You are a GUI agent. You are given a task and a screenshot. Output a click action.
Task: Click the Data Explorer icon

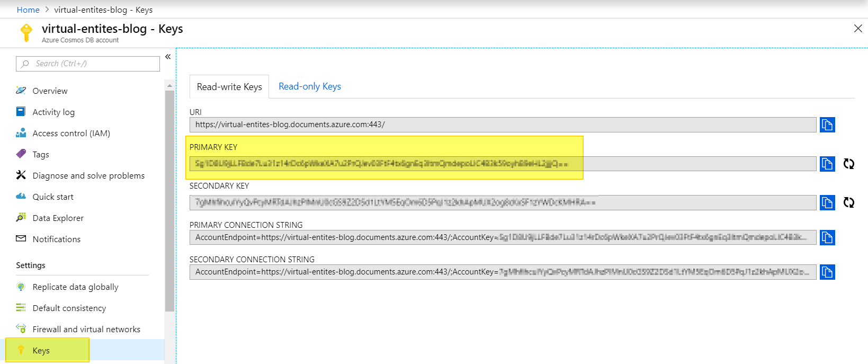(x=21, y=218)
